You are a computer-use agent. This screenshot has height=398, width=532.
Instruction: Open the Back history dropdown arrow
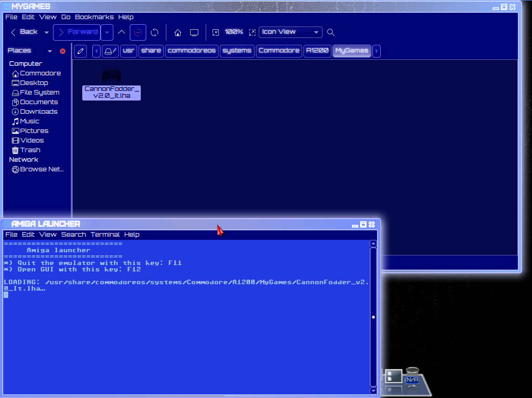[x=47, y=32]
